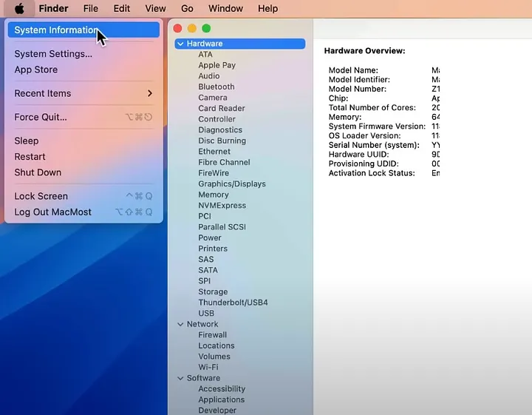
Task: Open the Window menu
Action: point(225,8)
